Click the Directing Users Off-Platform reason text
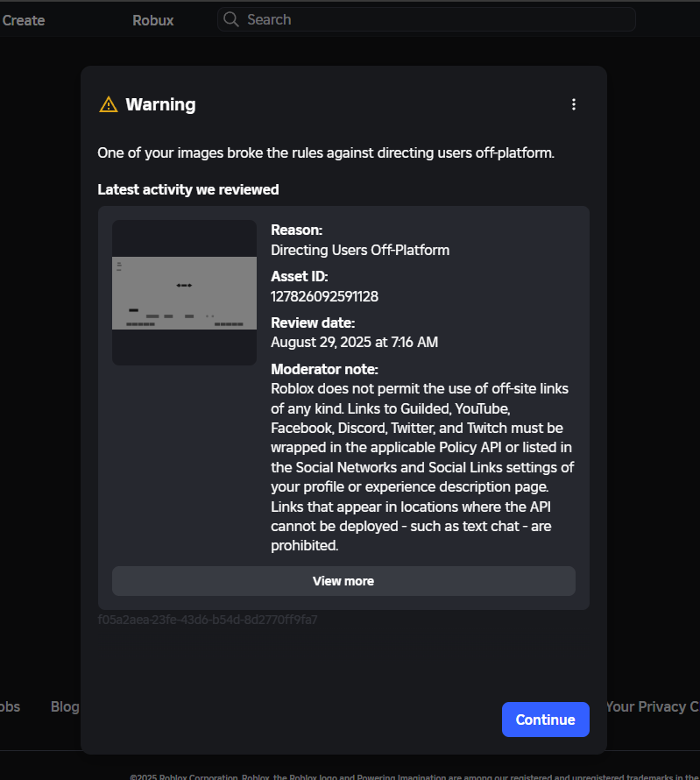This screenshot has width=700, height=780. [x=360, y=250]
